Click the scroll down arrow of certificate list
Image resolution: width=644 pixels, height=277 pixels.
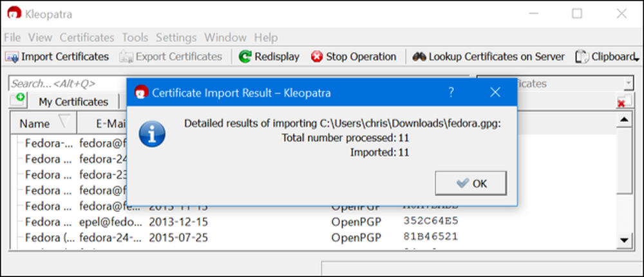(x=624, y=240)
